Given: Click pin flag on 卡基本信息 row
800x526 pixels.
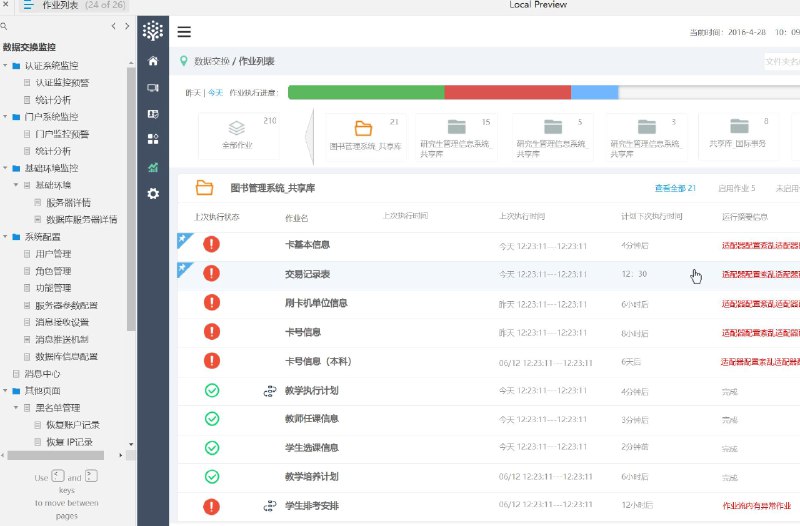Looking at the screenshot, I should point(184,240).
